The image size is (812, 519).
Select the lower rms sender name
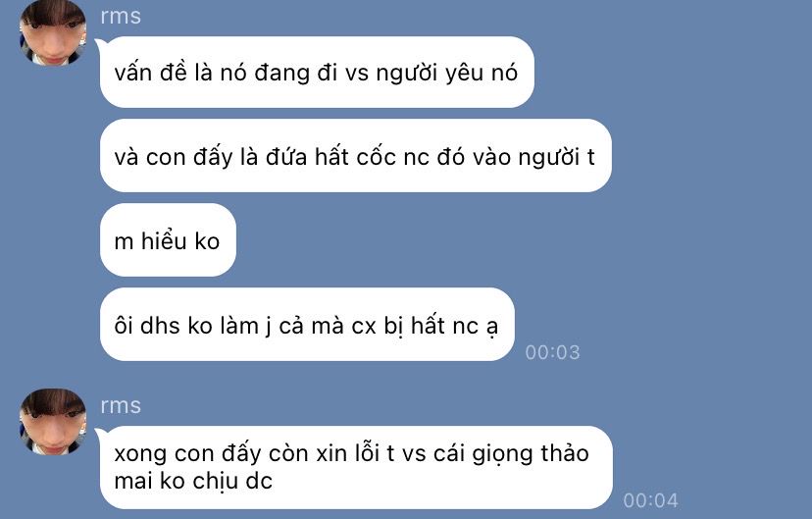click(121, 405)
